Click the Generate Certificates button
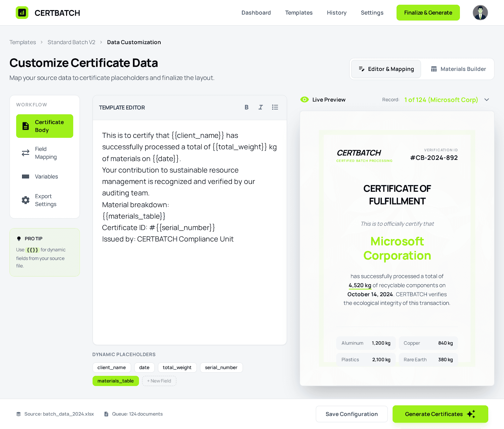The height and width of the screenshot is (429, 504). (440, 414)
